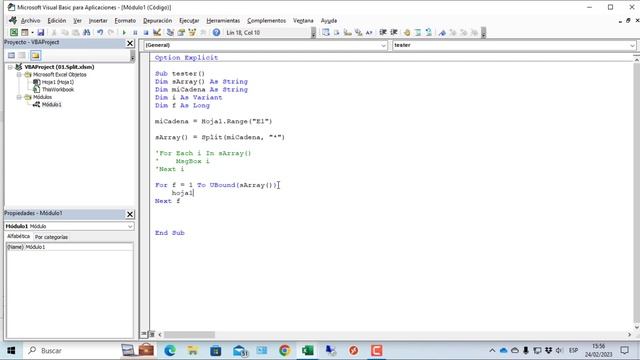Open the Complementos menu

click(x=267, y=20)
